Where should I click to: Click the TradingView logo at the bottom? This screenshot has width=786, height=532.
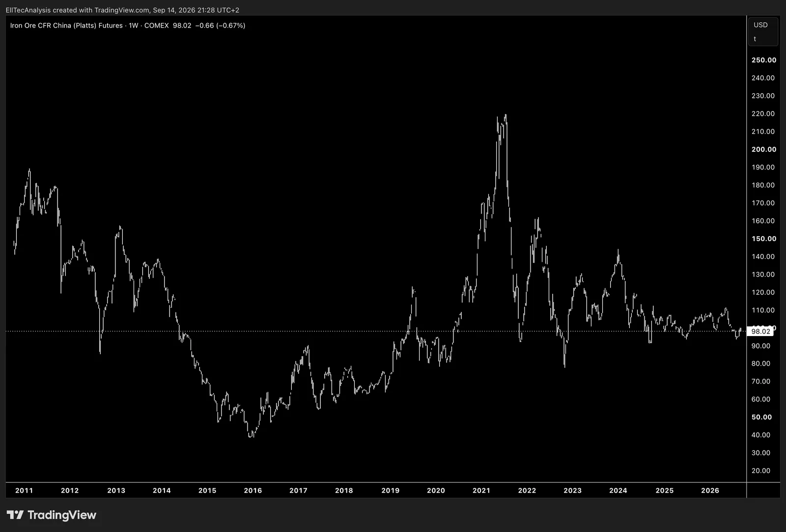pyautogui.click(x=52, y=515)
